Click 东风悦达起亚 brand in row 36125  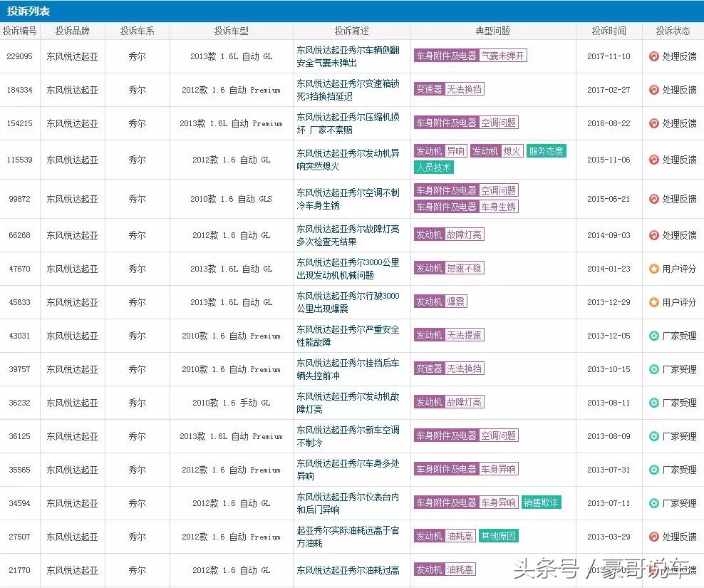pos(72,436)
